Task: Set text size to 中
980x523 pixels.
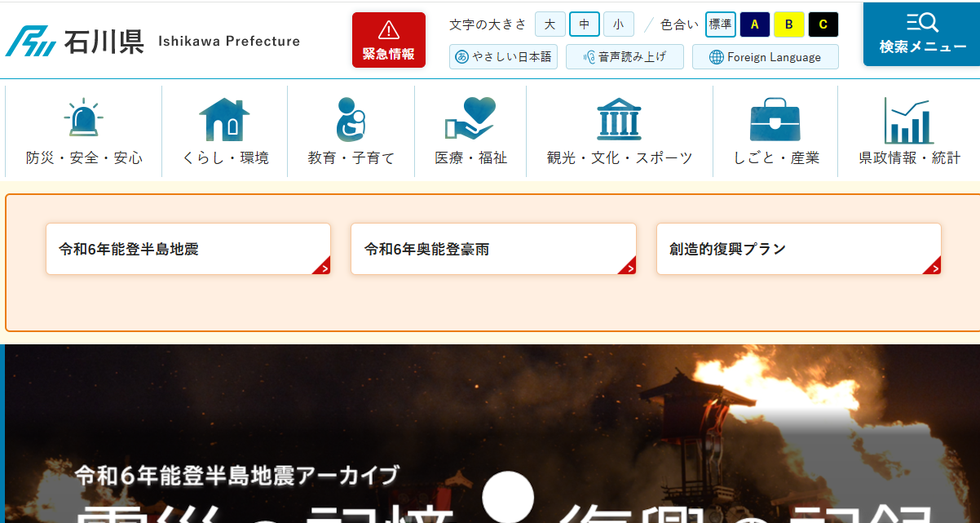Action: point(585,24)
